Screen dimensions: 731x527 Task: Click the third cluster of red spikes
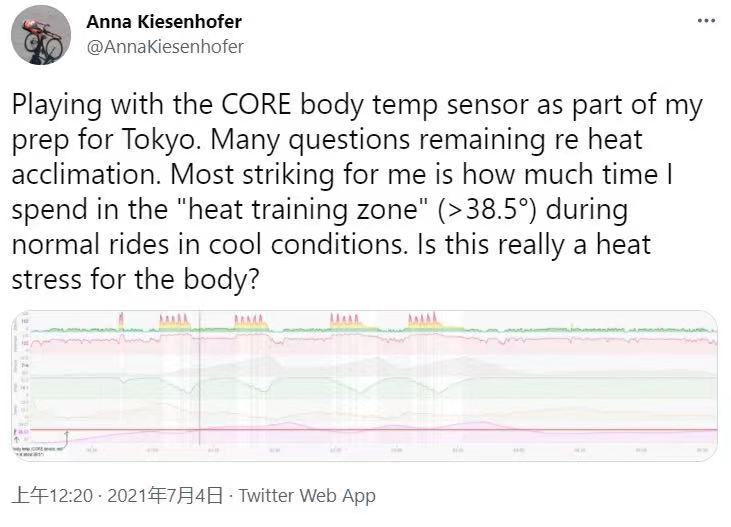click(x=248, y=321)
